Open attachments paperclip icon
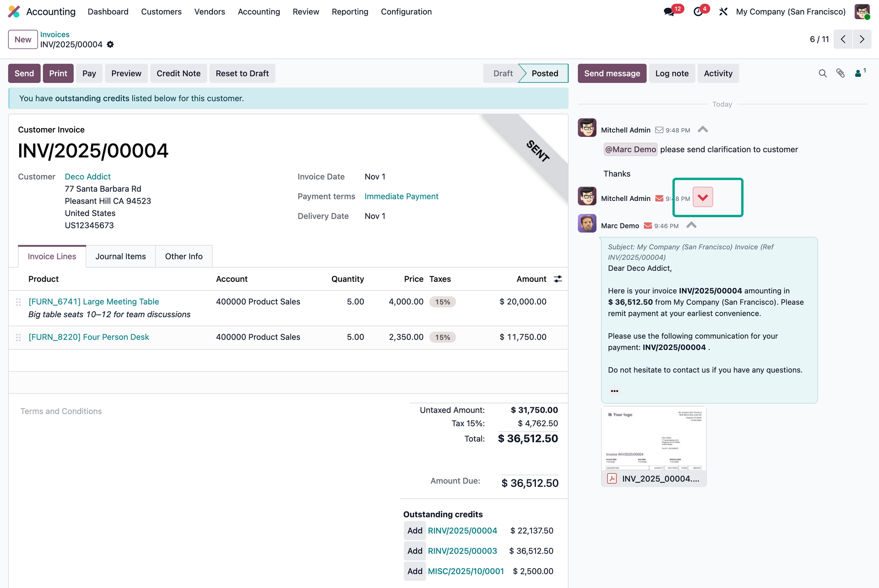The image size is (879, 588). [841, 73]
